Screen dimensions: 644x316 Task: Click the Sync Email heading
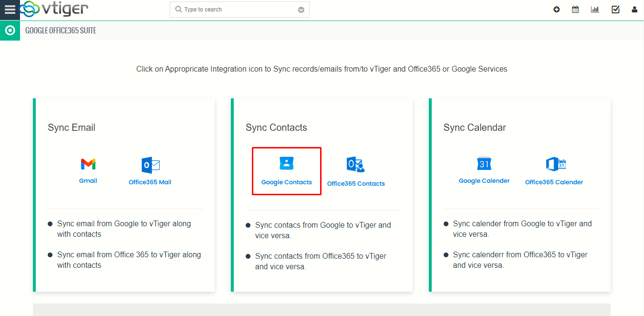click(x=72, y=127)
